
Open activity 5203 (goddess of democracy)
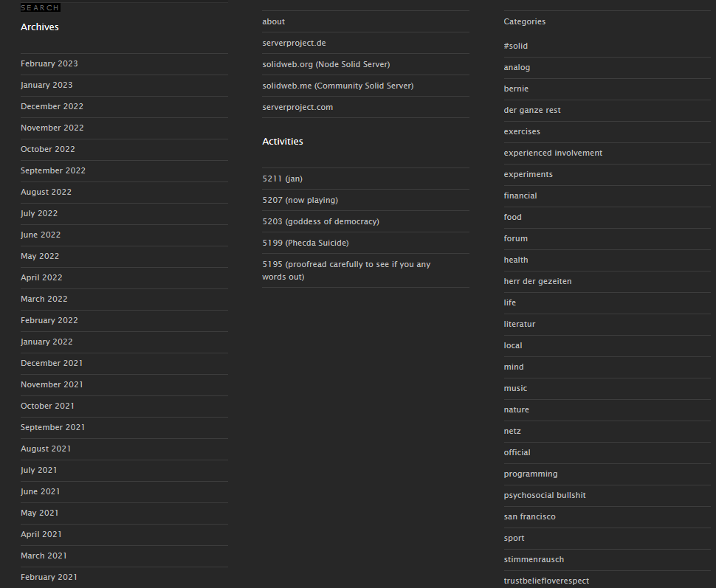click(x=320, y=221)
